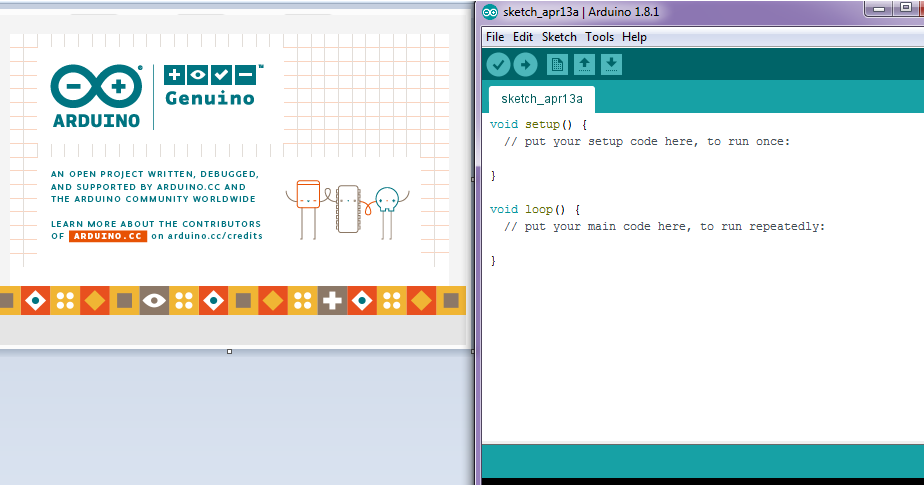Open the File menu
Viewport: 924px width, 485px height.
tap(495, 37)
